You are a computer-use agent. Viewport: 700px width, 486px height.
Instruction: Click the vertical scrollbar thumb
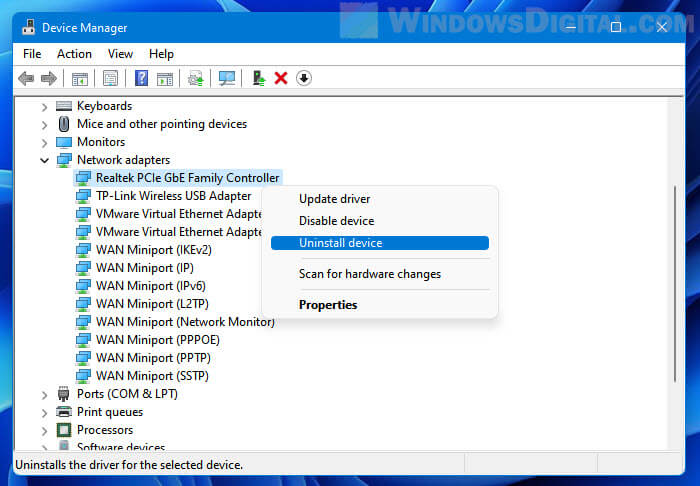point(675,283)
